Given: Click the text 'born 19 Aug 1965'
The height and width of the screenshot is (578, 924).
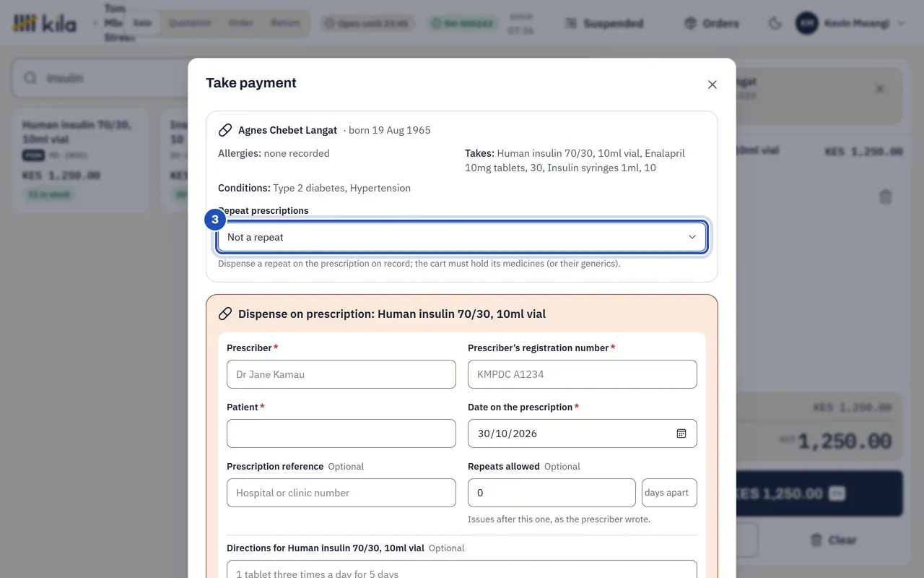Looking at the screenshot, I should point(390,130).
